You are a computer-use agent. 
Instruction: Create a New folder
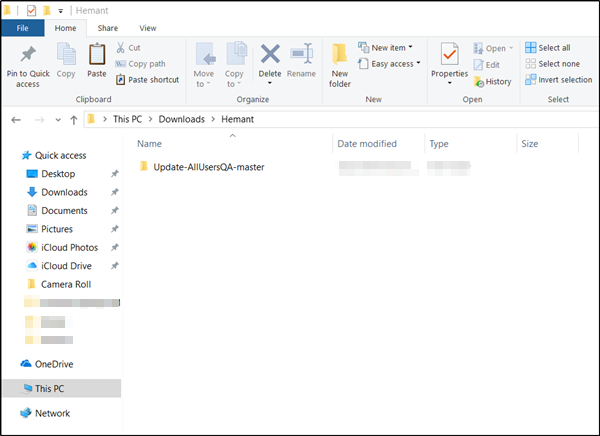click(340, 65)
